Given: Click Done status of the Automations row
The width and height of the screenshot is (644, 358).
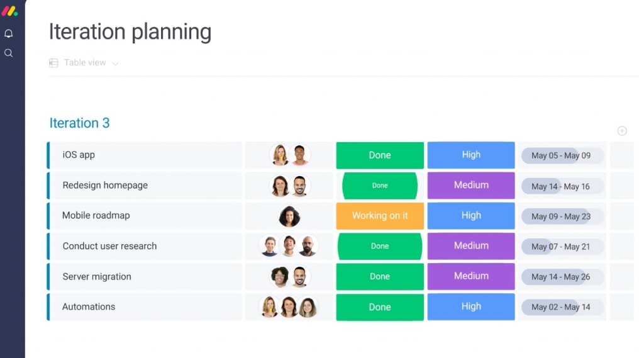Looking at the screenshot, I should point(380,307).
